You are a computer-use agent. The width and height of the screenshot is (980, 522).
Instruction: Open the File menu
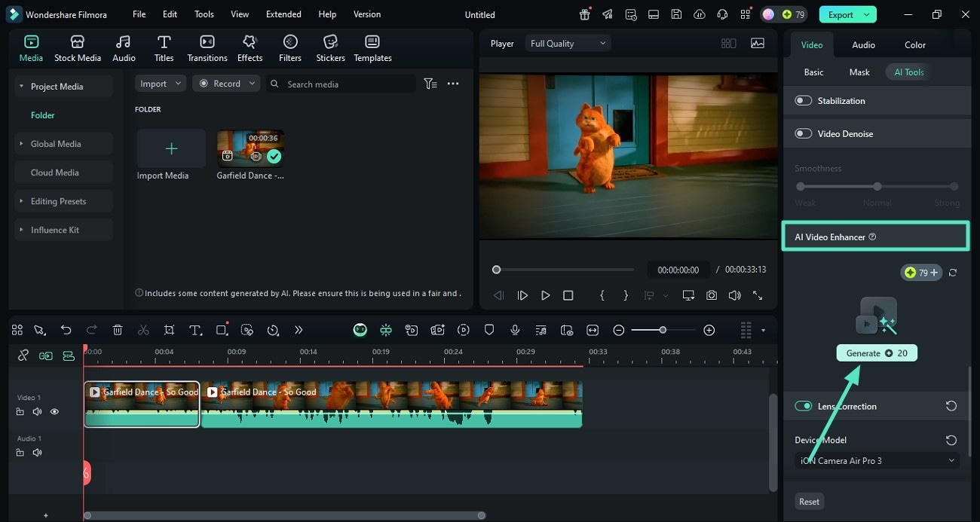(x=139, y=14)
